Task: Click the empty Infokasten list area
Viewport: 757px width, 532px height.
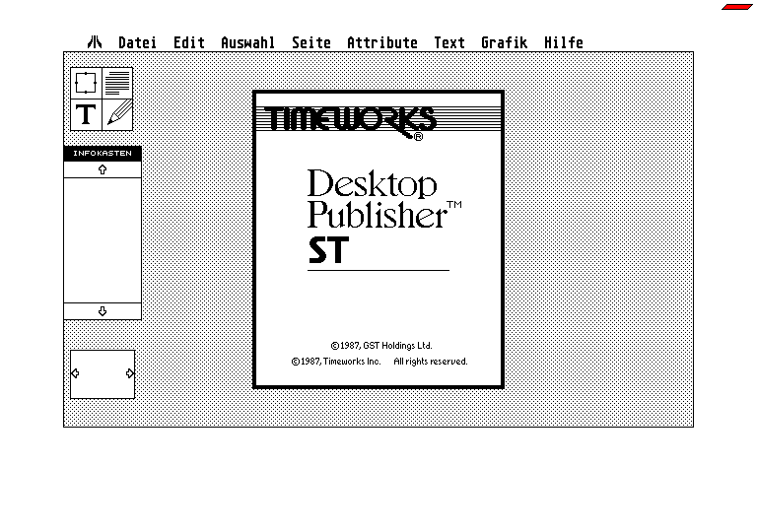Action: [x=103, y=240]
